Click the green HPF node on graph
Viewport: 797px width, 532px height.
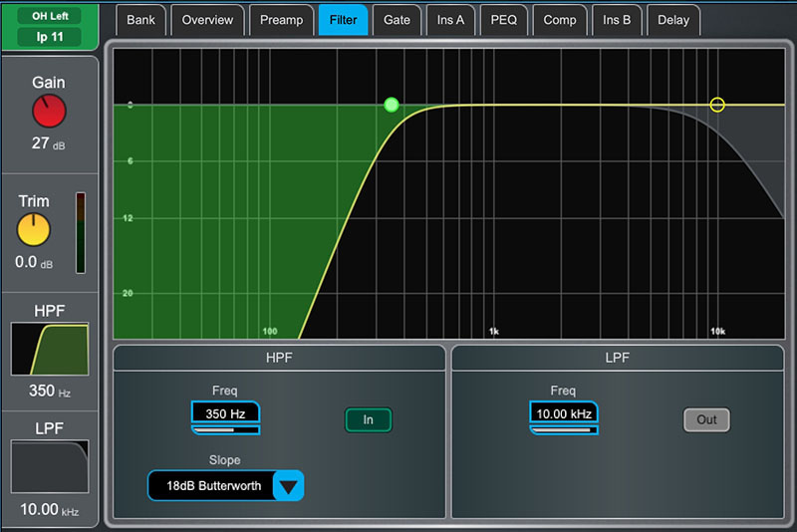click(x=392, y=105)
